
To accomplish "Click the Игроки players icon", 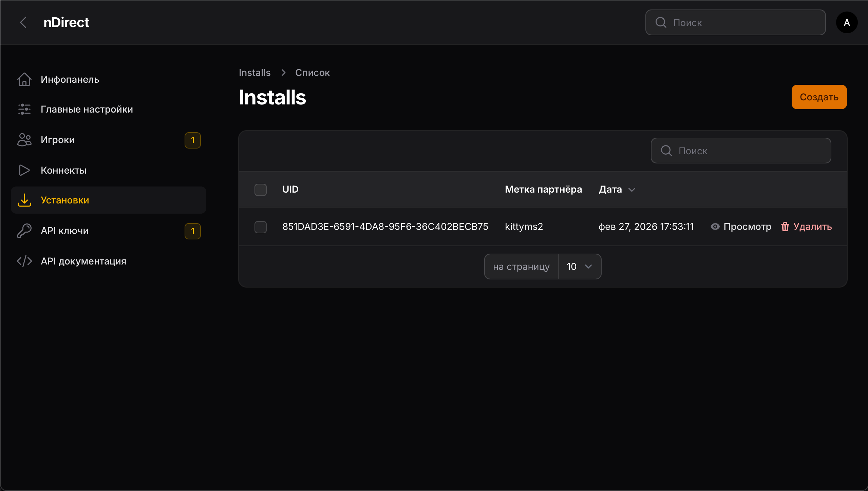I will point(24,139).
